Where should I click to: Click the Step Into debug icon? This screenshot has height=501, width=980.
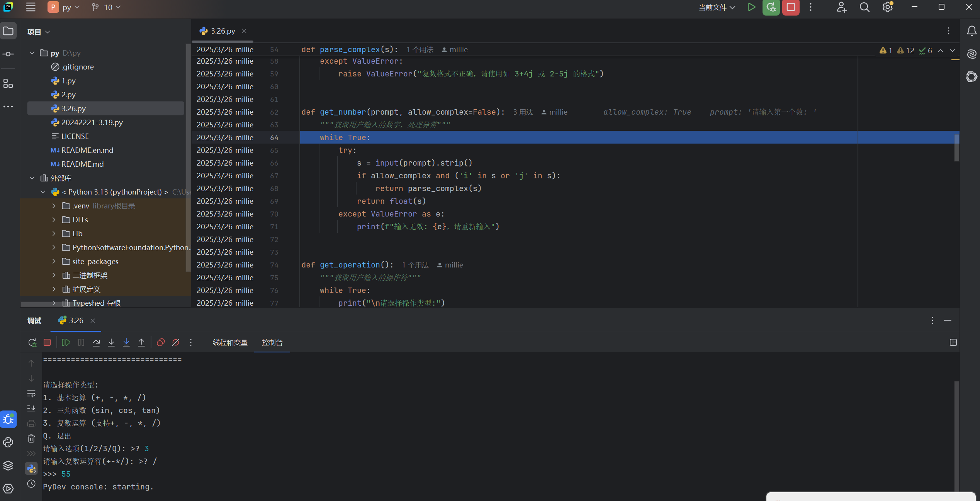pos(111,342)
